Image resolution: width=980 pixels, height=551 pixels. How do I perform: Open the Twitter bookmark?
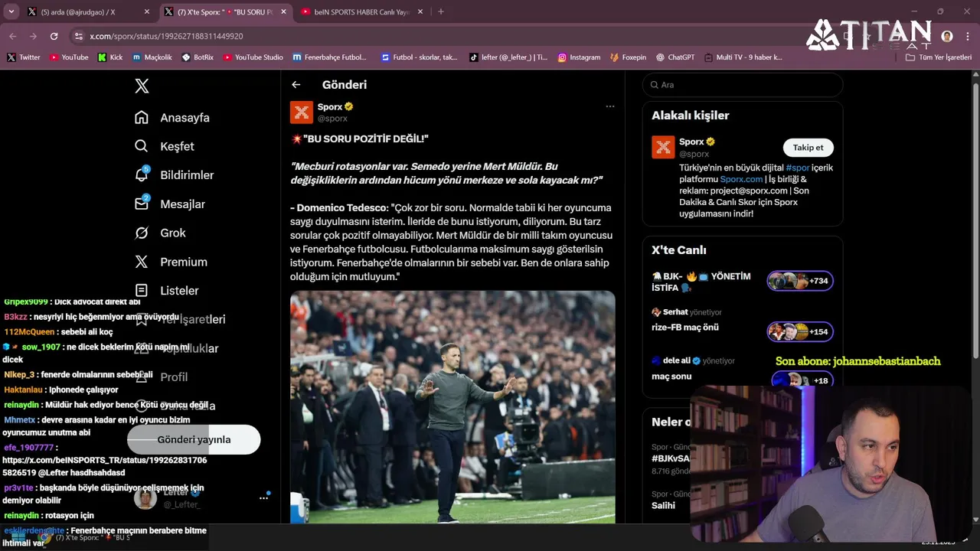[24, 57]
